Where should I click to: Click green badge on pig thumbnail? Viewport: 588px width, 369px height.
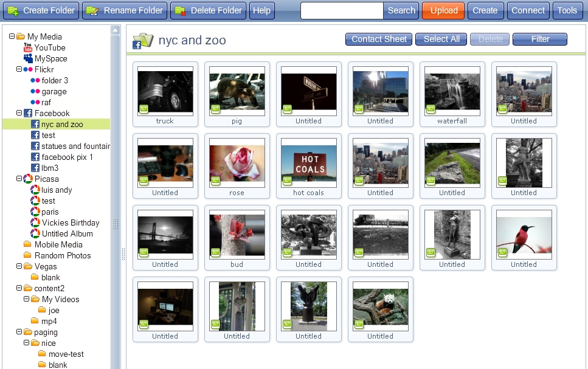click(x=215, y=109)
